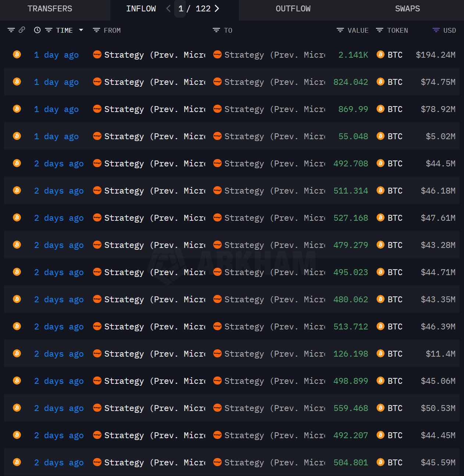Open the sender entity for the 824.042 BTC transfer
The height and width of the screenshot is (476, 464).
[x=149, y=82]
